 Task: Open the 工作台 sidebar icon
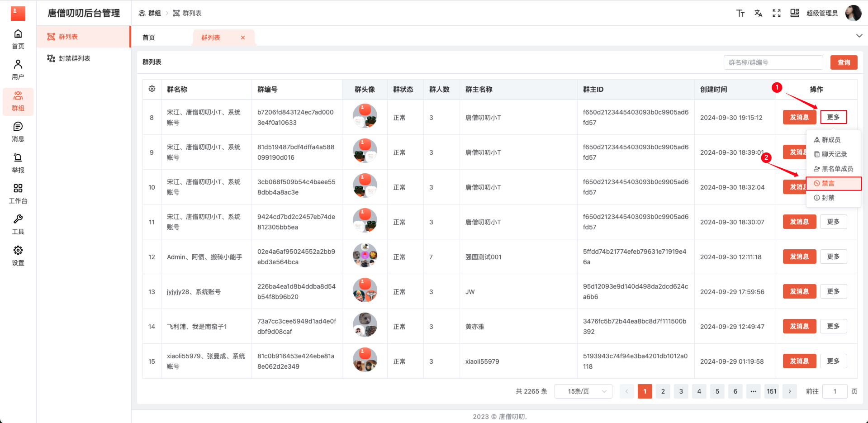[18, 194]
